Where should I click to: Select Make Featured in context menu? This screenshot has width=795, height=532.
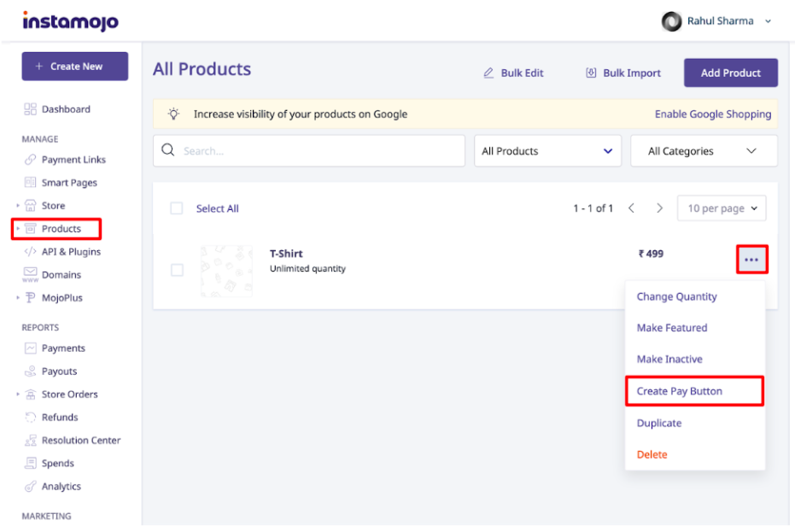coord(672,328)
